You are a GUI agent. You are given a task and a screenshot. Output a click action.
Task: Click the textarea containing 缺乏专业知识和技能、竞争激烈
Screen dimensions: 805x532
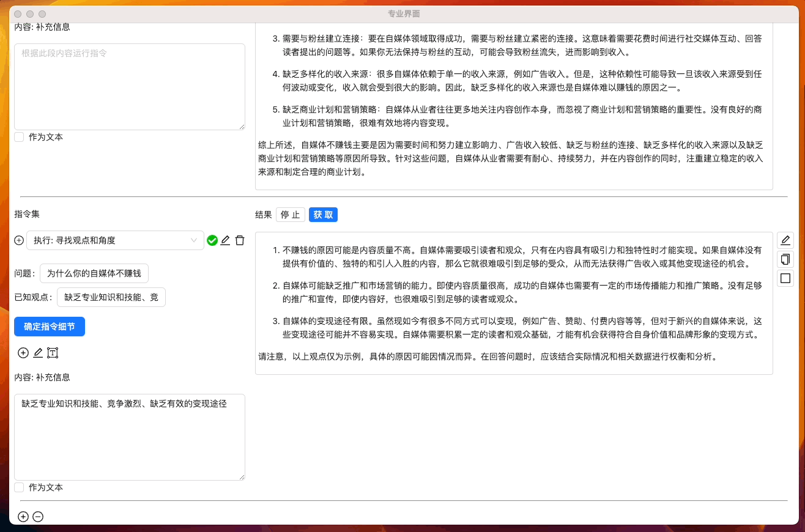click(130, 437)
